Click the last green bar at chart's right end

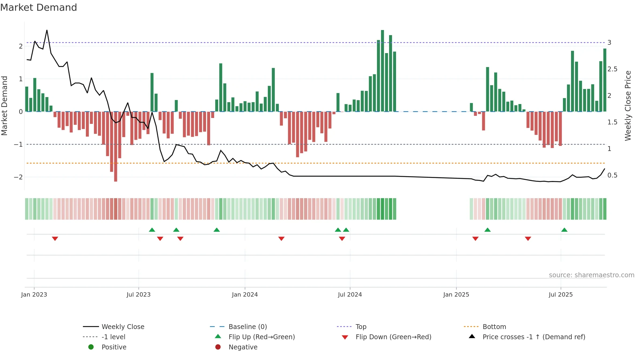[x=605, y=80]
